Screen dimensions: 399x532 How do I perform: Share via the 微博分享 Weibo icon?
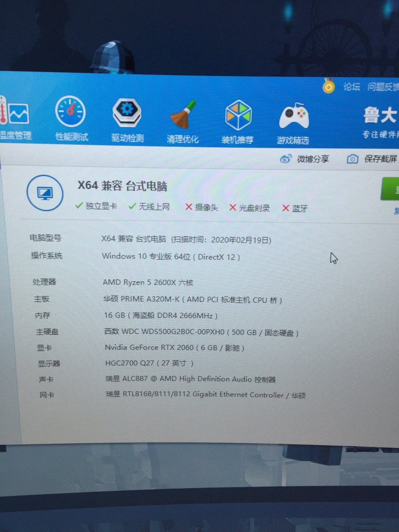pos(285,158)
